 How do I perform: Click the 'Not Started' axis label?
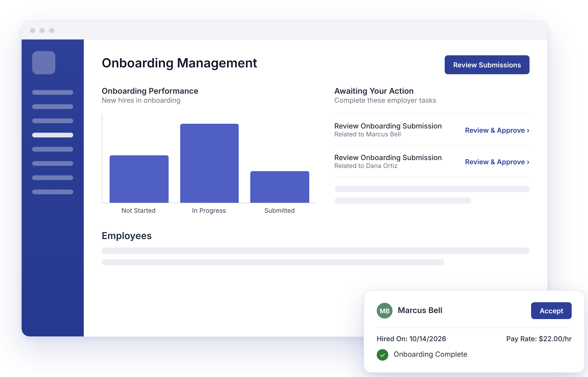tap(139, 211)
